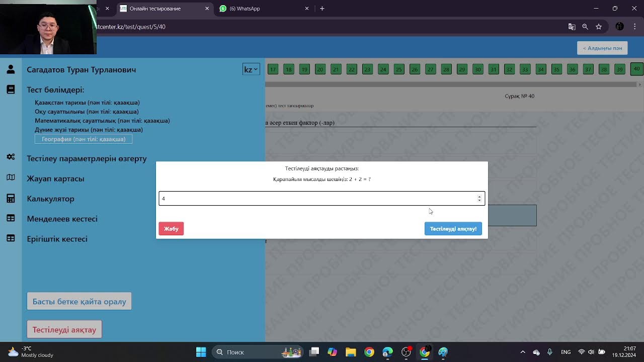644x362 pixels.
Task: Click the taskbar search box Поиск
Action: 257,352
